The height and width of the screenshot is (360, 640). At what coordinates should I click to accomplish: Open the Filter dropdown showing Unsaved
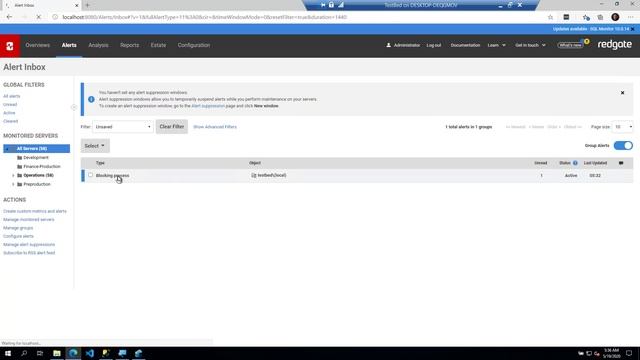pos(123,127)
